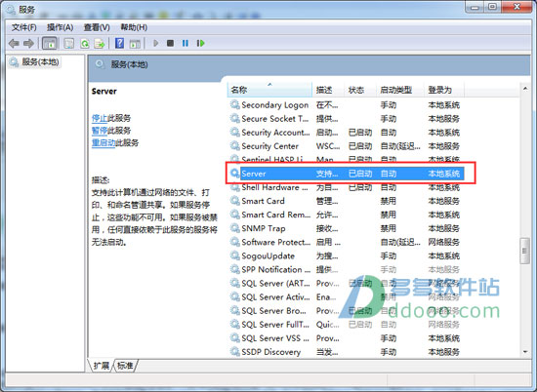
Task: Open the Properties toolbar icon
Action: click(69, 44)
